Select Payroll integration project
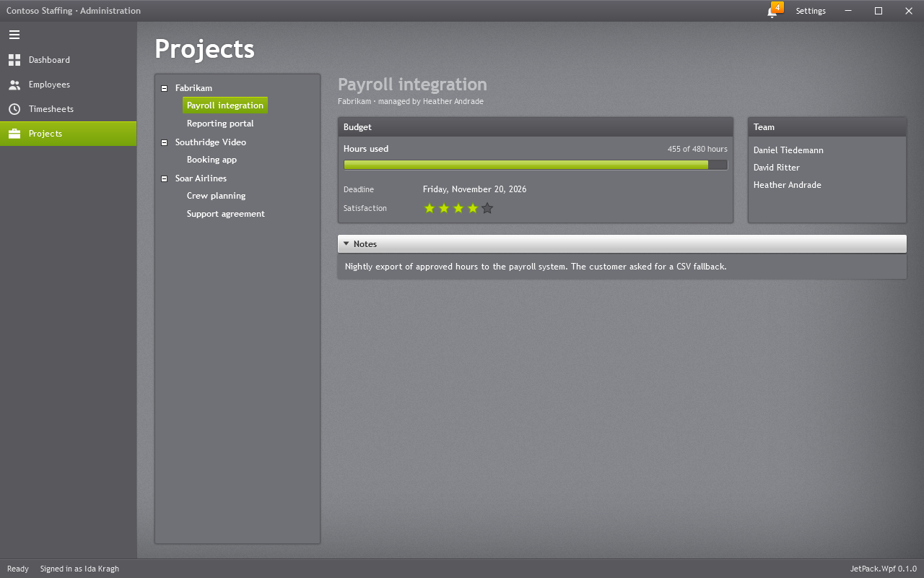 (x=225, y=105)
